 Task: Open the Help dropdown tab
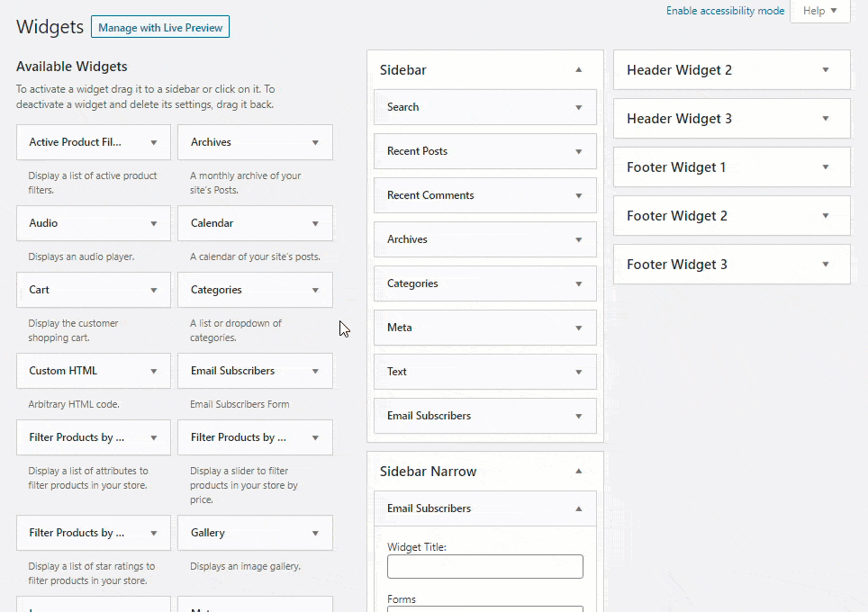click(x=820, y=11)
